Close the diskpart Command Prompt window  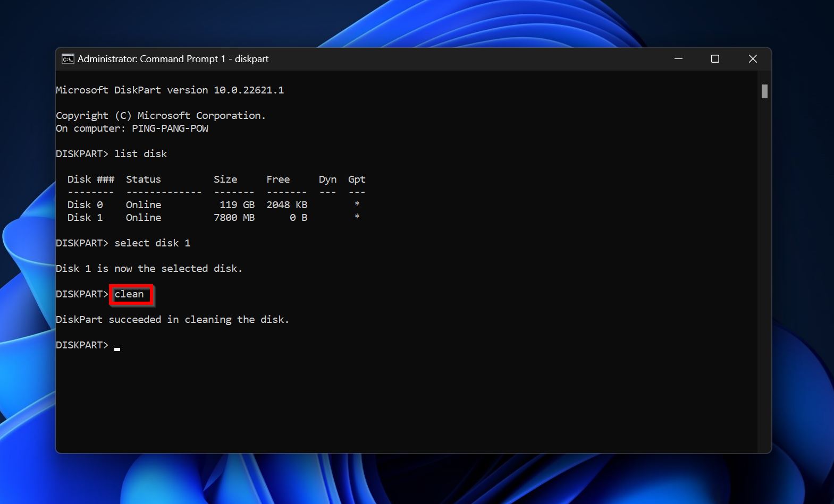pyautogui.click(x=753, y=59)
